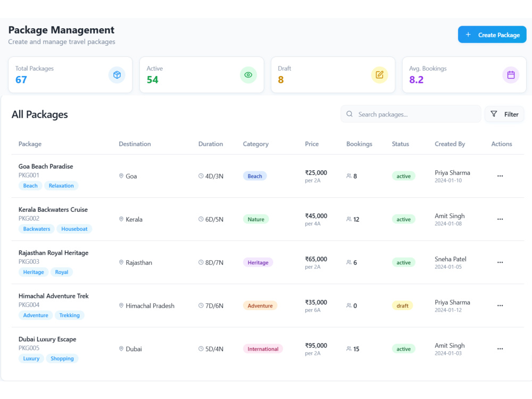Image resolution: width=532 pixels, height=399 pixels.
Task: Open actions menu for Kerala Backwaters Cruise
Action: 500,219
